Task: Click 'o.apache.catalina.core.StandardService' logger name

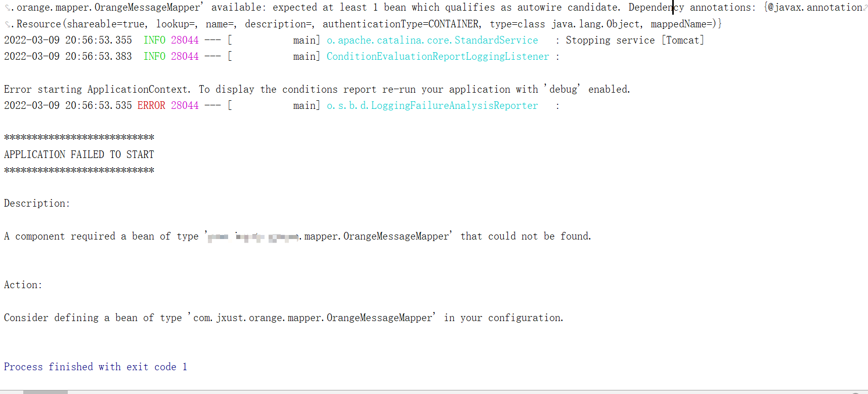Action: (432, 40)
